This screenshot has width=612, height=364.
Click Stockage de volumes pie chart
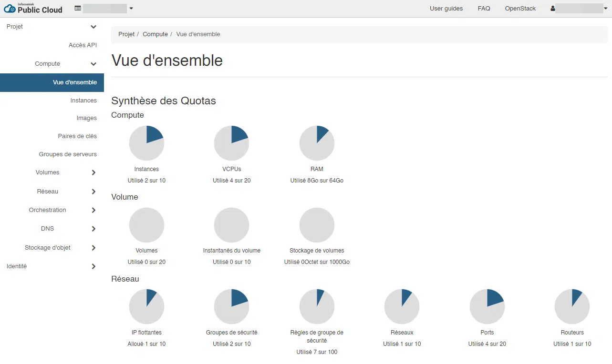[317, 225]
